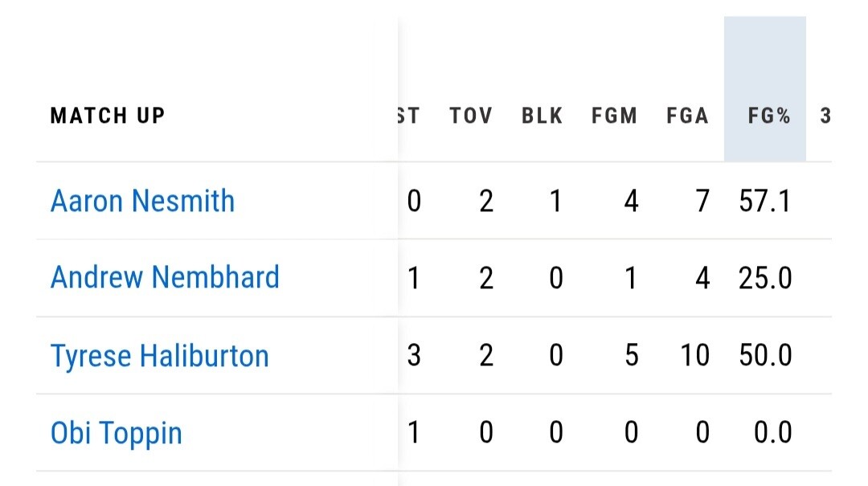The image size is (868, 486).
Task: Select Andrew Nembhard's 25.0 FG% value
Action: pyautogui.click(x=765, y=278)
